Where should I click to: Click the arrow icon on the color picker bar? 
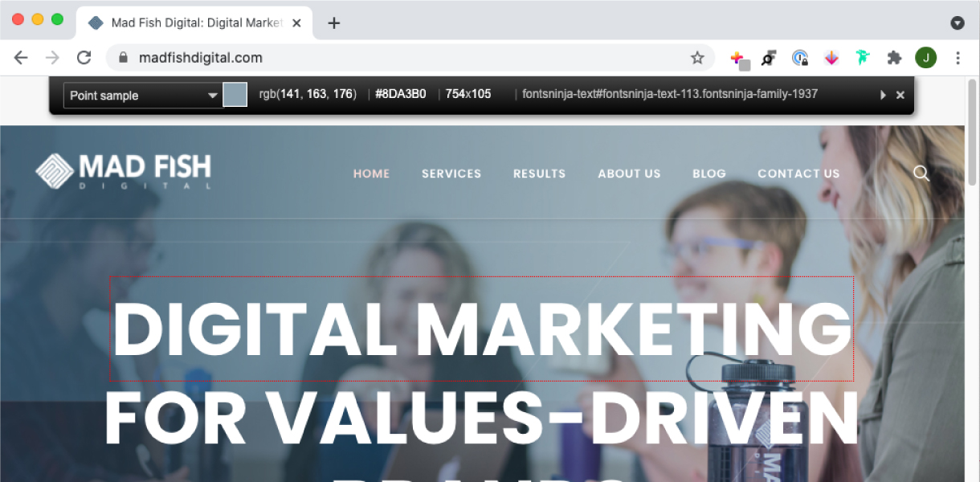tap(883, 95)
